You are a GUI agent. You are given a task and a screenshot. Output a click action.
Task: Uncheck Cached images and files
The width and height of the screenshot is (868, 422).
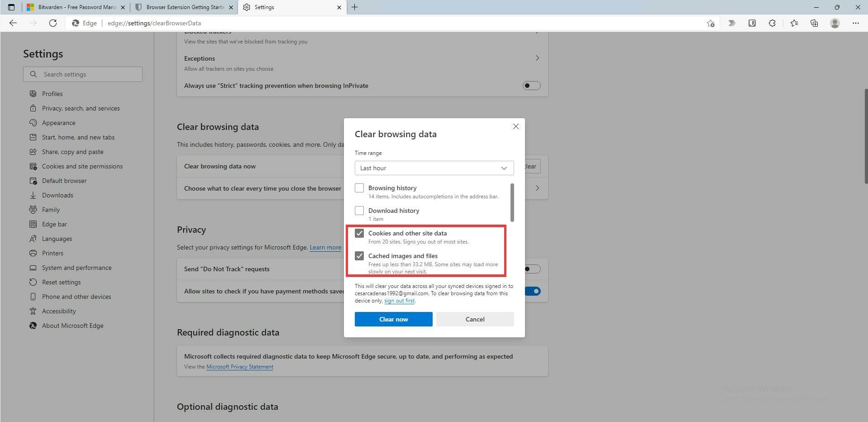coord(359,256)
